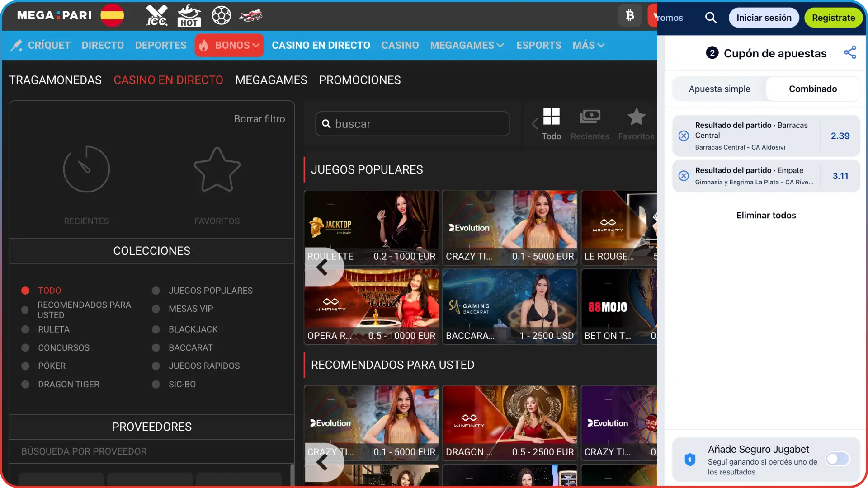Select Juegos Populares collection radio
This screenshot has height=488, width=868.
coord(156,291)
